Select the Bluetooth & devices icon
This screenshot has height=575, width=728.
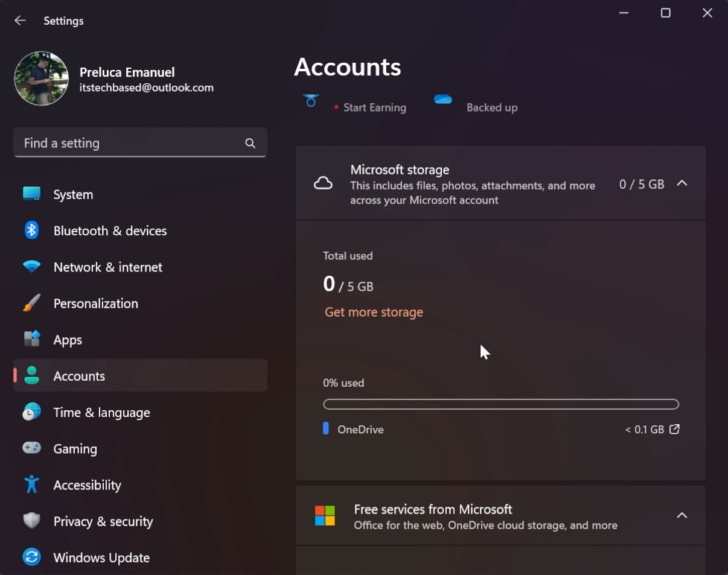click(x=31, y=230)
